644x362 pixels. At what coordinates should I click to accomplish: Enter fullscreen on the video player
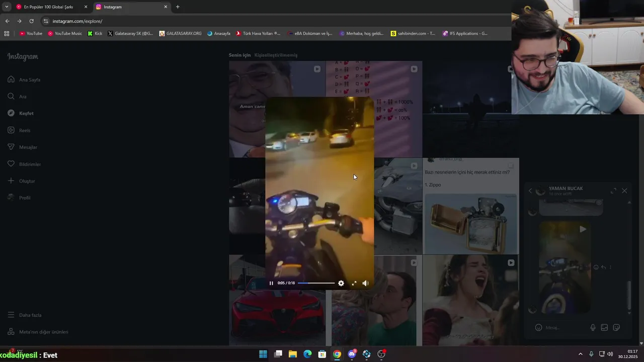click(x=354, y=283)
